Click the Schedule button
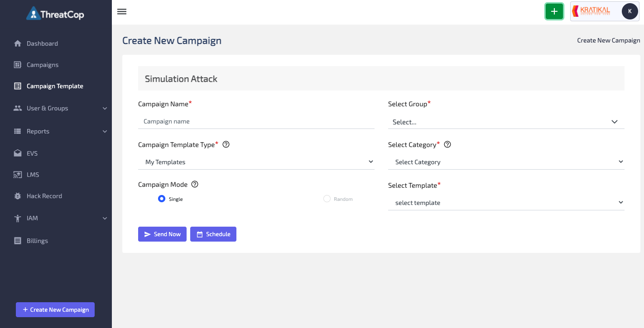 [x=213, y=234]
